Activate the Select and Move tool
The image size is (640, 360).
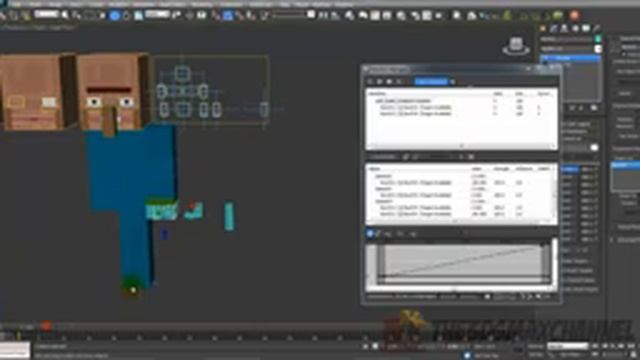click(115, 16)
